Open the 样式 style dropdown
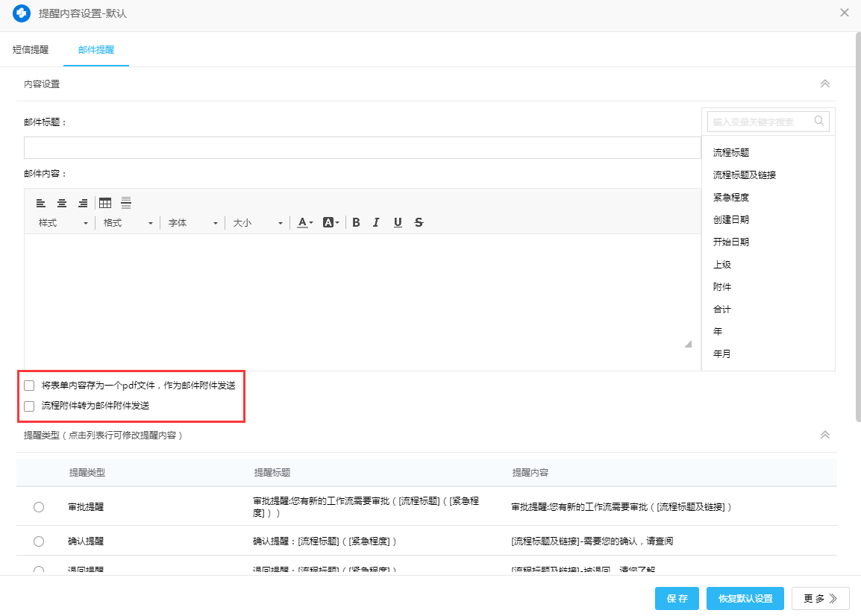Viewport: 861px width, 616px height. (x=63, y=223)
